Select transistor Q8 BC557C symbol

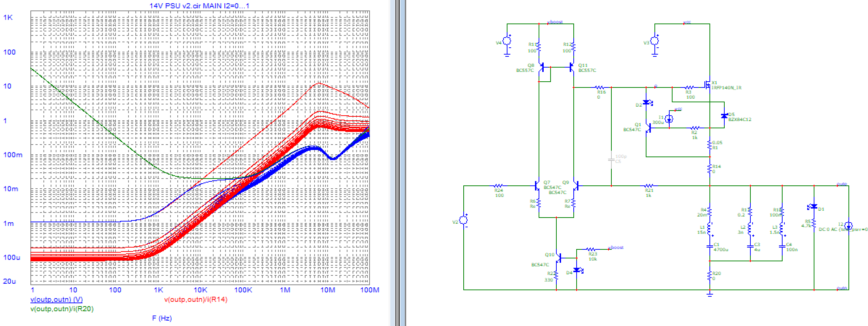click(541, 67)
